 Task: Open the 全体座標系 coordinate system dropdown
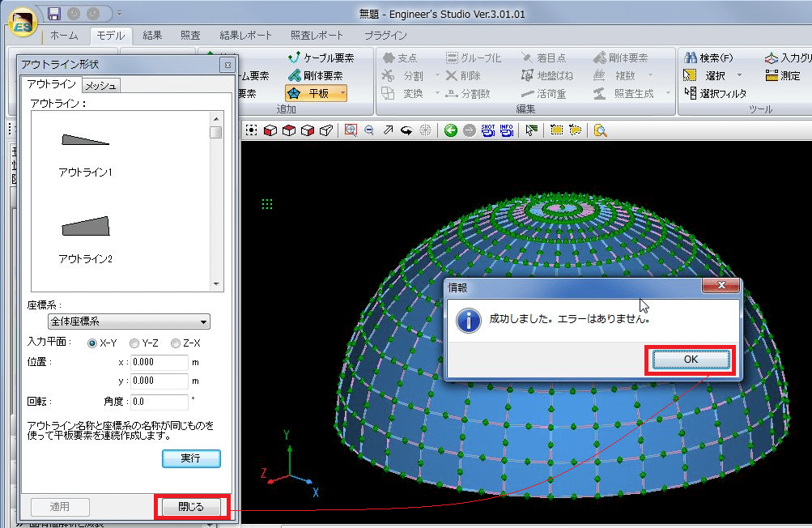tap(129, 322)
